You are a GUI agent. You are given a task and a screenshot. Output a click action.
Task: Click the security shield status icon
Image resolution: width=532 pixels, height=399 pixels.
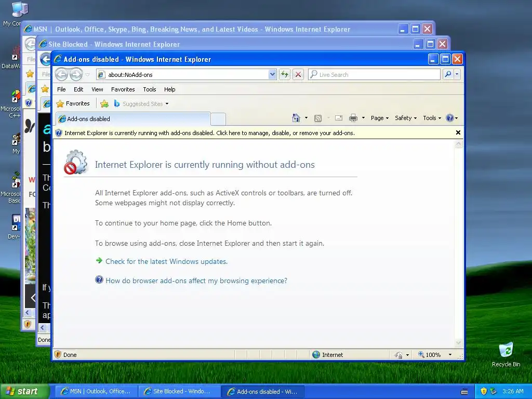pos(58,354)
